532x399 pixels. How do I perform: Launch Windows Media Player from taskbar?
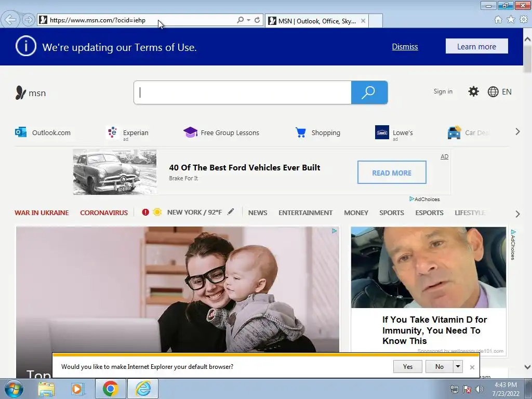[x=77, y=389]
